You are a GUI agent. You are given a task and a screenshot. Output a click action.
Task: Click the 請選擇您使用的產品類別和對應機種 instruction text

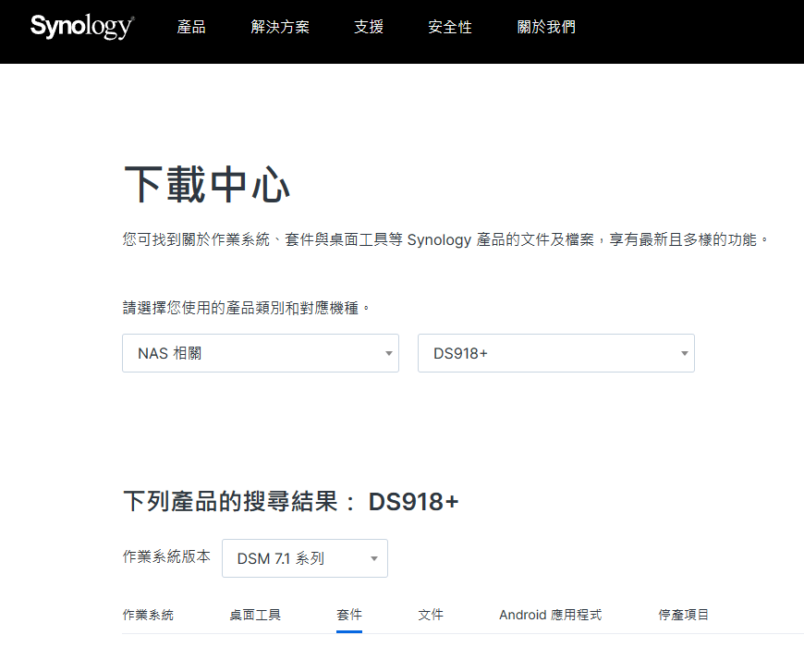[x=246, y=308]
